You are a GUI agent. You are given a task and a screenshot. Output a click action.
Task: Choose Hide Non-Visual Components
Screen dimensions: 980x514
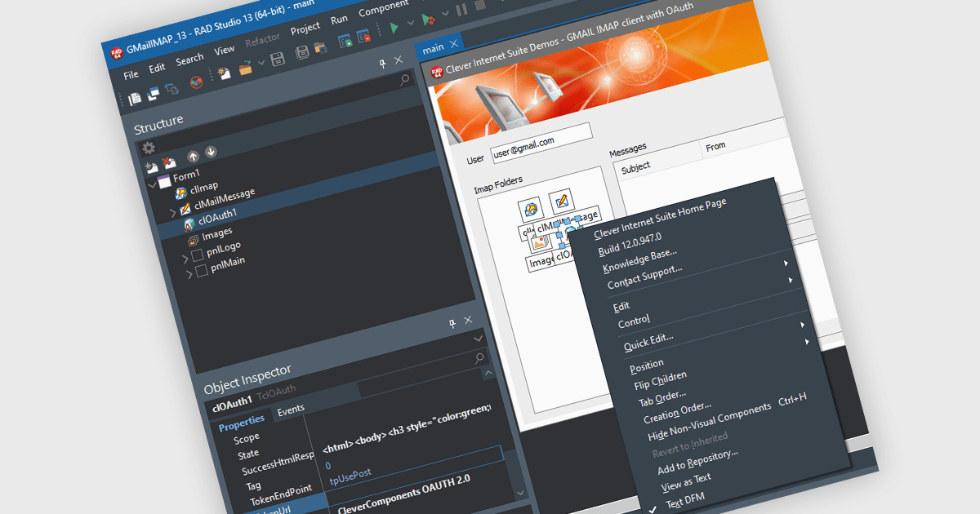(x=709, y=423)
